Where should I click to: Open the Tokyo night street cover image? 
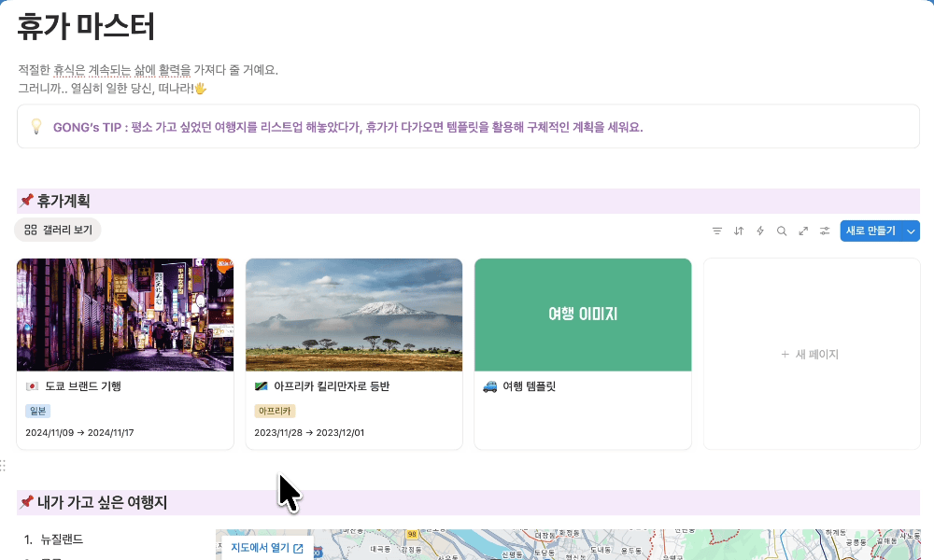point(125,315)
